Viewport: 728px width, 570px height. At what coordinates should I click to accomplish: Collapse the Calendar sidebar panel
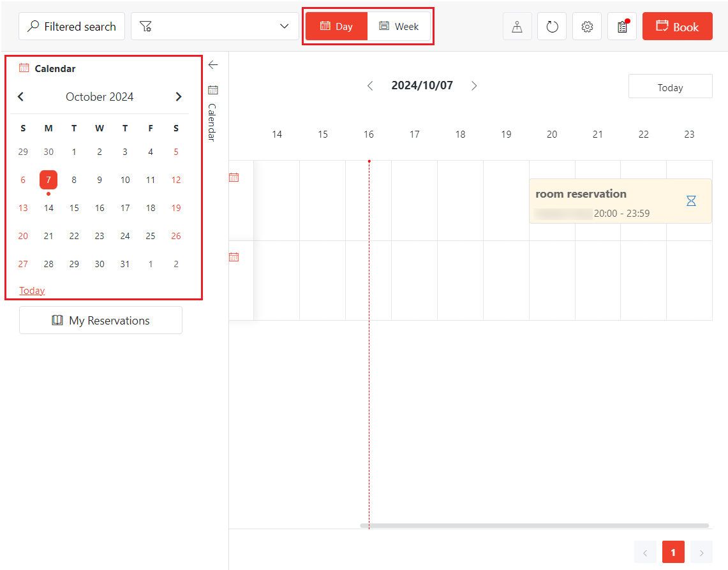coord(212,64)
